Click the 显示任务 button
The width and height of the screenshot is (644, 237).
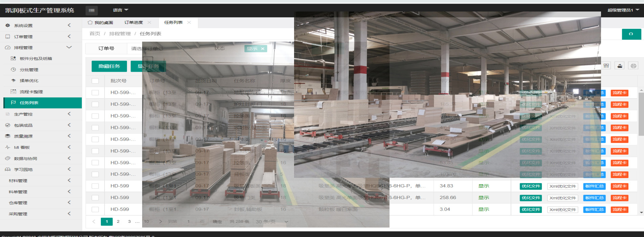(x=148, y=66)
